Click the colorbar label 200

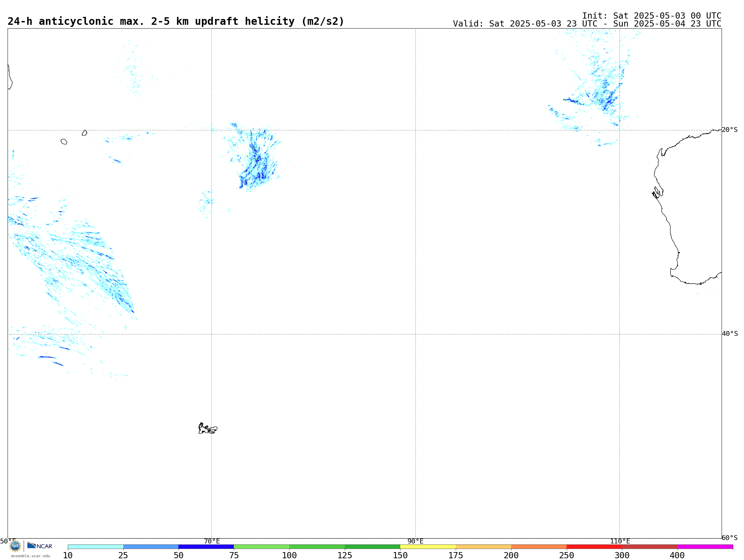coord(511,556)
